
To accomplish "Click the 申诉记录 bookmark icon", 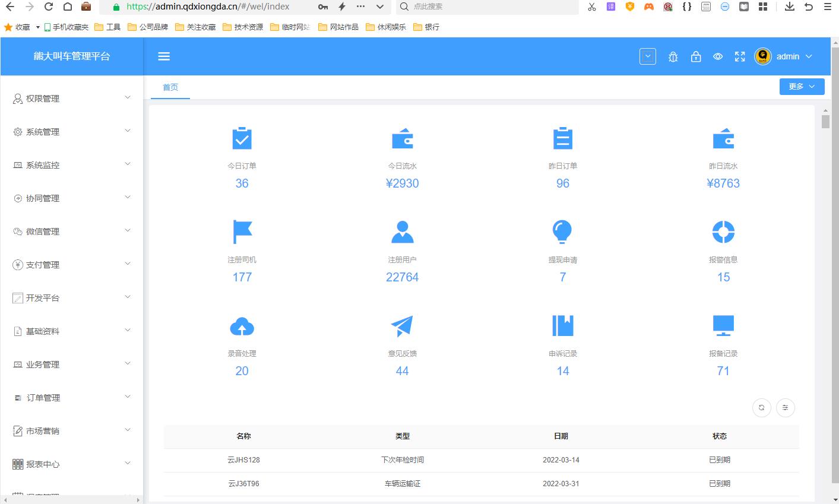I will coord(562,326).
